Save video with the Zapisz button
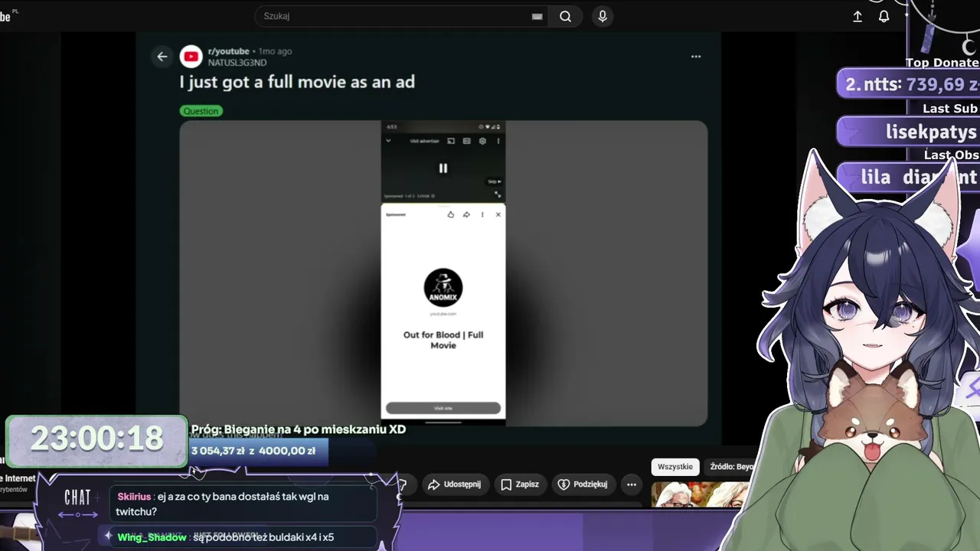This screenshot has width=980, height=551. point(520,484)
